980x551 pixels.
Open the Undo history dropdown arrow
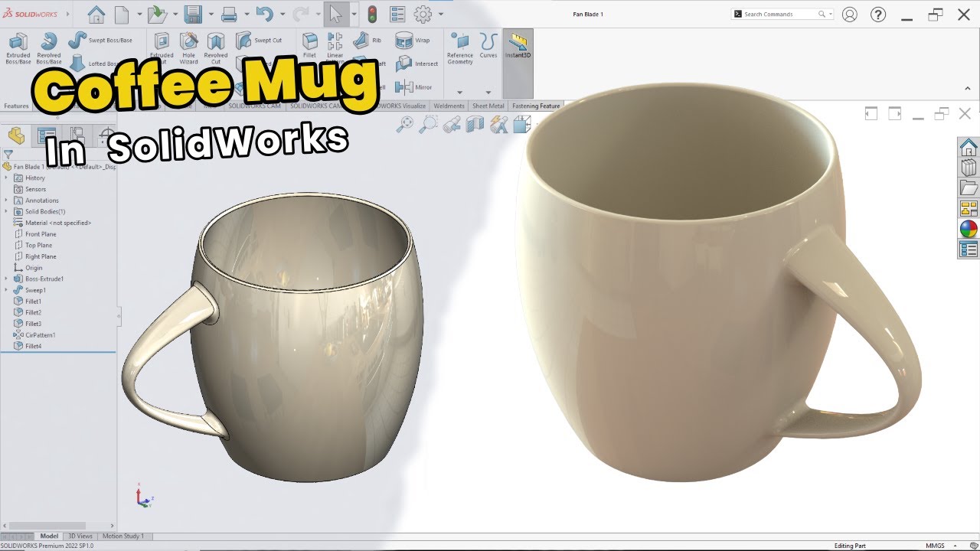click(282, 14)
